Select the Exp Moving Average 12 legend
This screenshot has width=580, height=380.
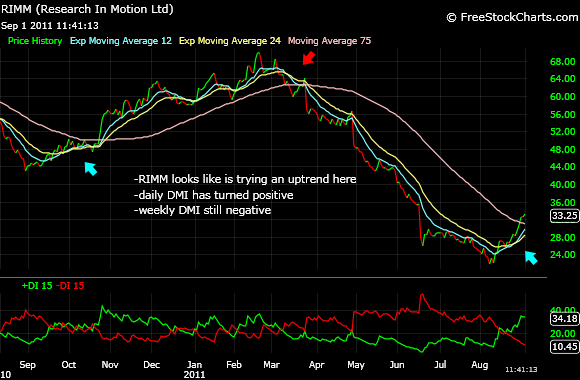pos(121,41)
